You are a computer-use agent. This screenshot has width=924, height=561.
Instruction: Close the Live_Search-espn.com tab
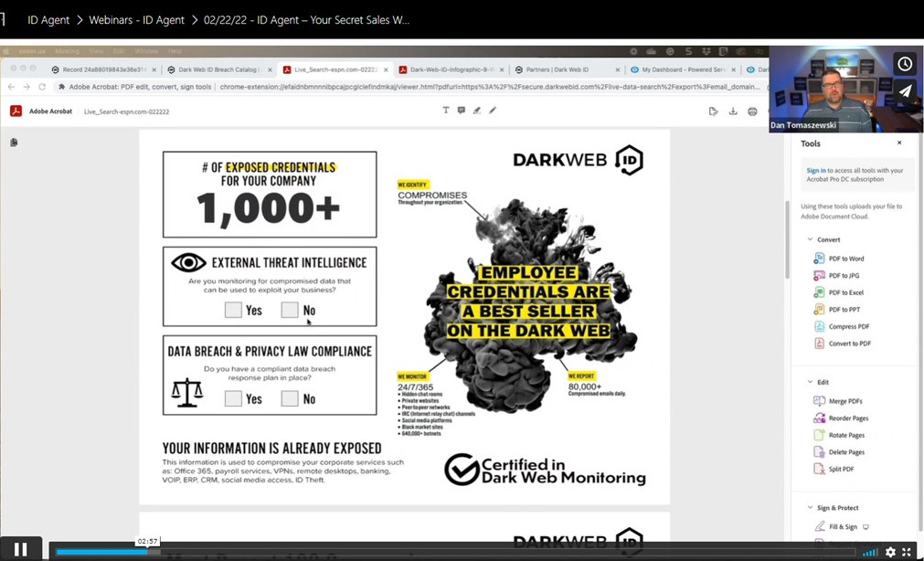386,69
